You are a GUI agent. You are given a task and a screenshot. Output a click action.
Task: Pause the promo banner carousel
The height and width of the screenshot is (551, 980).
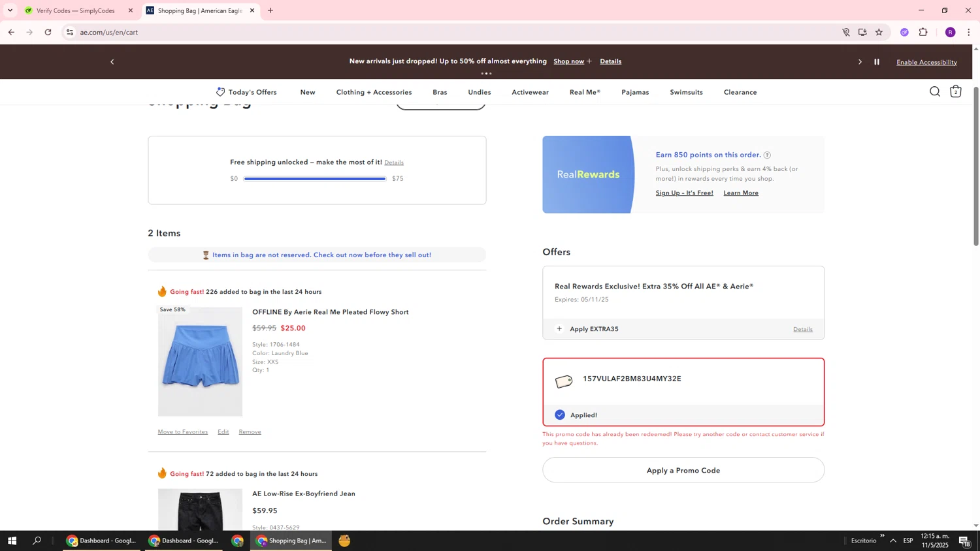pyautogui.click(x=877, y=62)
